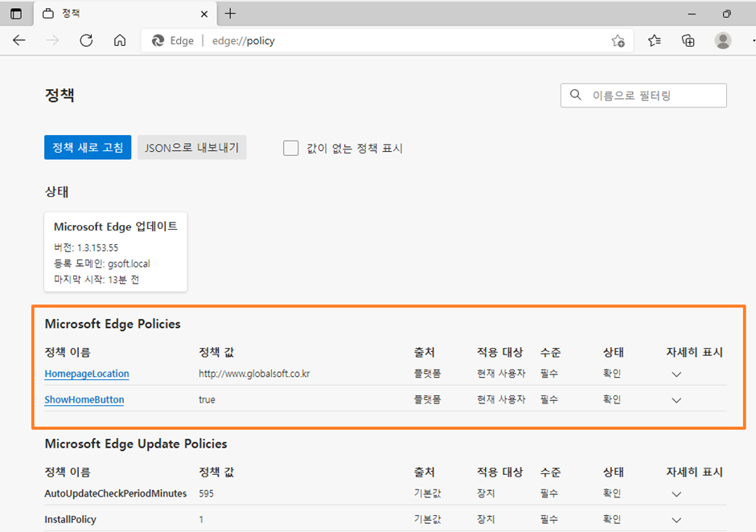This screenshot has width=756, height=532.
Task: Expand details for InstallPolicy row
Action: (676, 521)
